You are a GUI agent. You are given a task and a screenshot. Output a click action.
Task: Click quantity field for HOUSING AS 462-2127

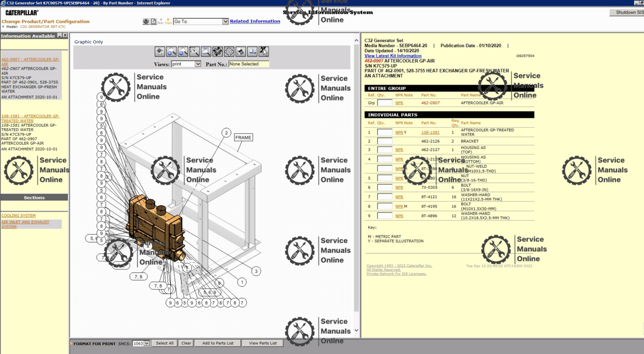pyautogui.click(x=385, y=150)
